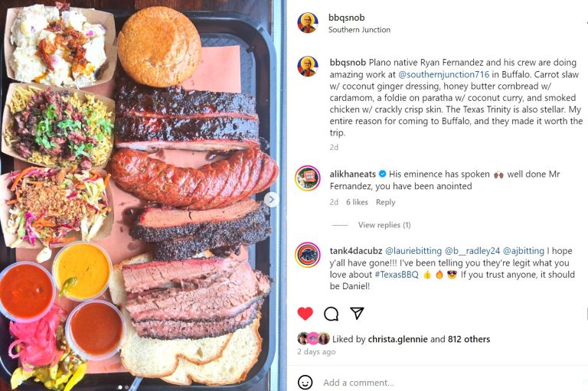Show list of 812 others who liked
Image resolution: width=588 pixels, height=391 pixels.
click(469, 339)
